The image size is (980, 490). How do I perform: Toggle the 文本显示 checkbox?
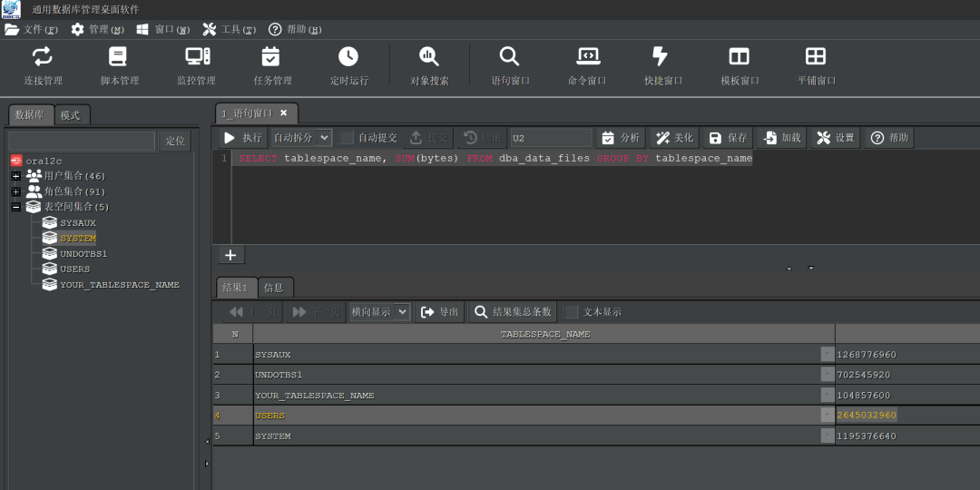point(572,311)
